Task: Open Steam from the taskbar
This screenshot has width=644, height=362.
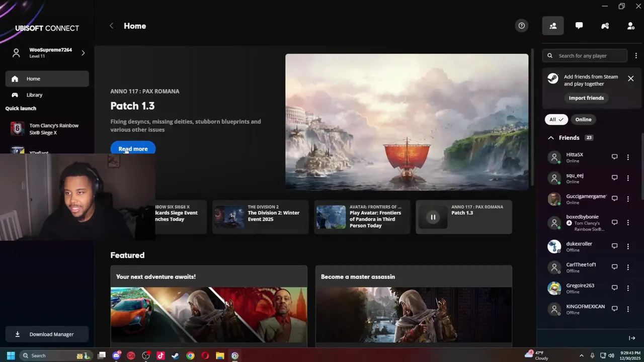Action: pyautogui.click(x=175, y=355)
